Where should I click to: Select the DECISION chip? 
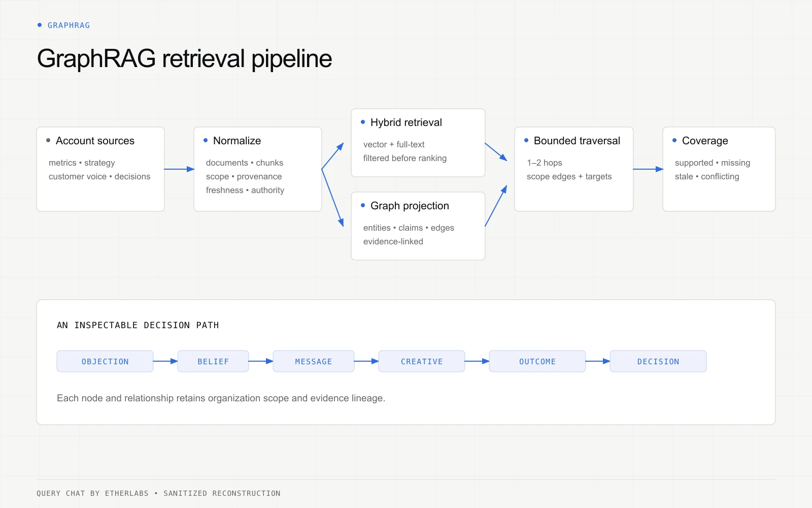point(658,361)
